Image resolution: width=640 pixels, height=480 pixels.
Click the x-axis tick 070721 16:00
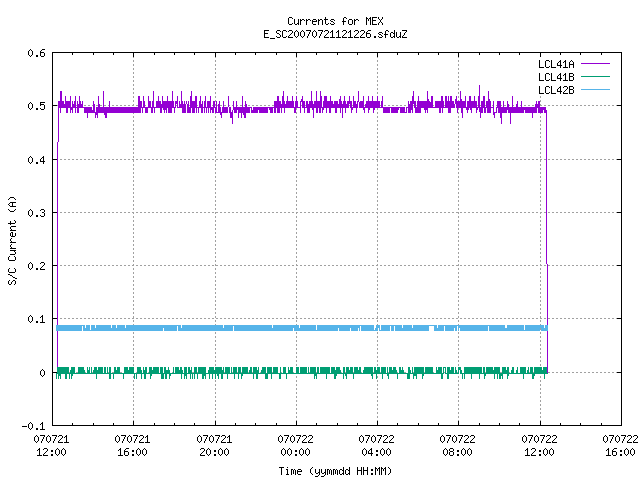(132, 445)
